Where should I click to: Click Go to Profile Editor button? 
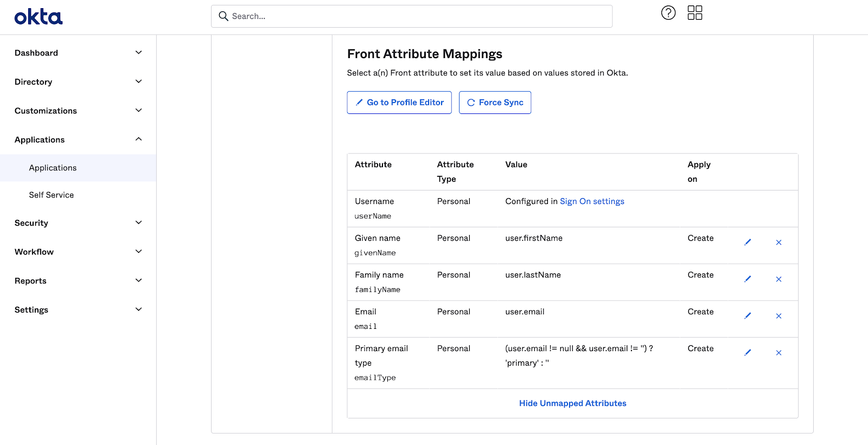(399, 103)
